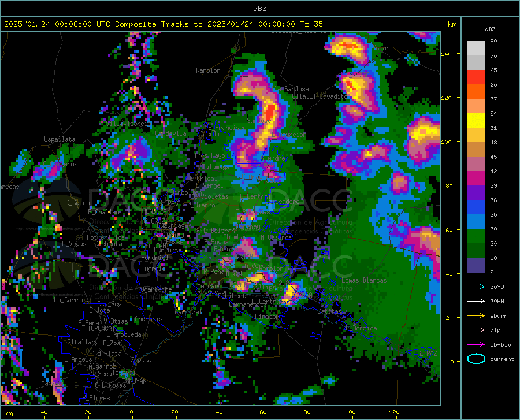The height and width of the screenshot is (420, 520).
Task: Click the Ugarteche map label
Action: [x=156, y=289]
